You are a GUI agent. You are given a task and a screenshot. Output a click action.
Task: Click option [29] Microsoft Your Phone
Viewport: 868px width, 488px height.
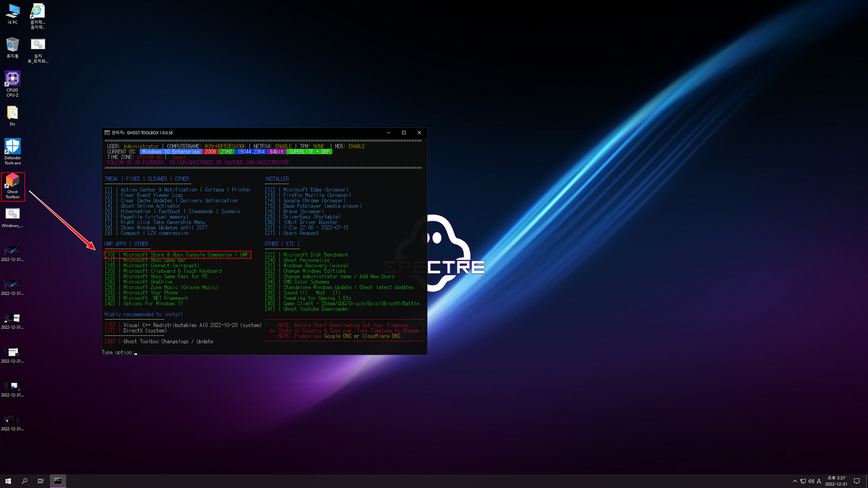point(141,293)
